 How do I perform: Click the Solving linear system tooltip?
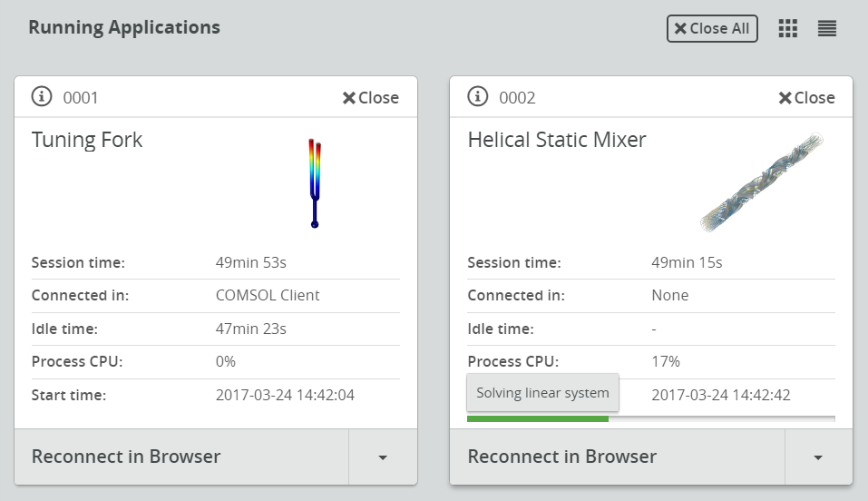542,393
